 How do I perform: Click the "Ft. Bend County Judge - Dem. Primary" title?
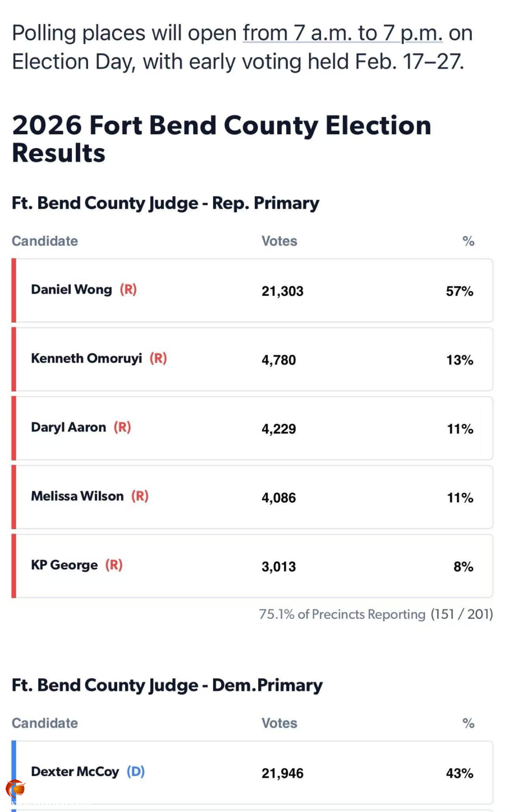(167, 685)
